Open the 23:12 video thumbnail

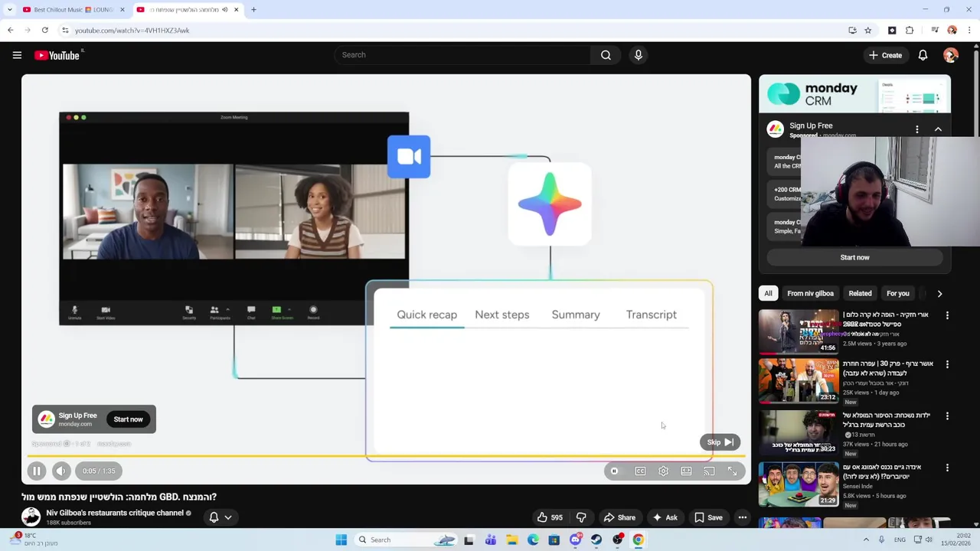pyautogui.click(x=799, y=380)
